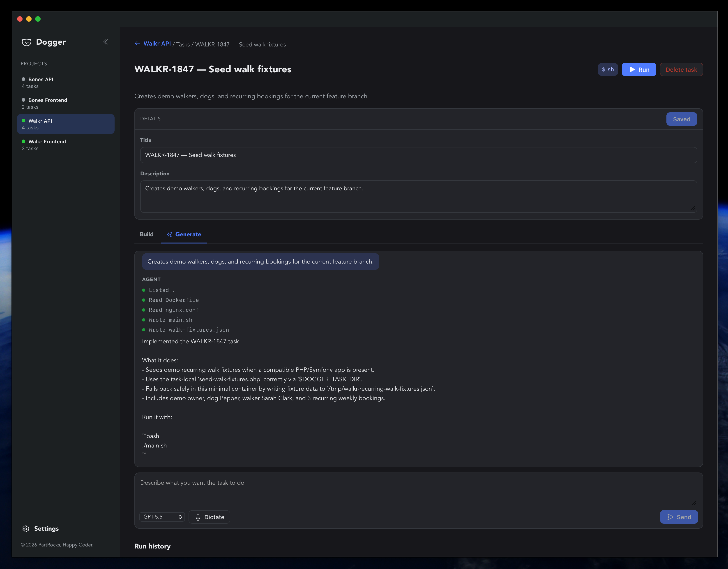
Task: Click the Run button
Action: pos(639,69)
